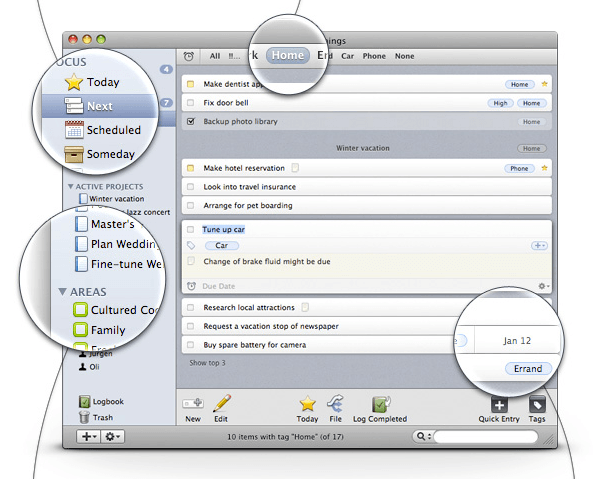Open the sidebar gear action menu
Viewport: 596px width, 479px height.
[x=112, y=436]
